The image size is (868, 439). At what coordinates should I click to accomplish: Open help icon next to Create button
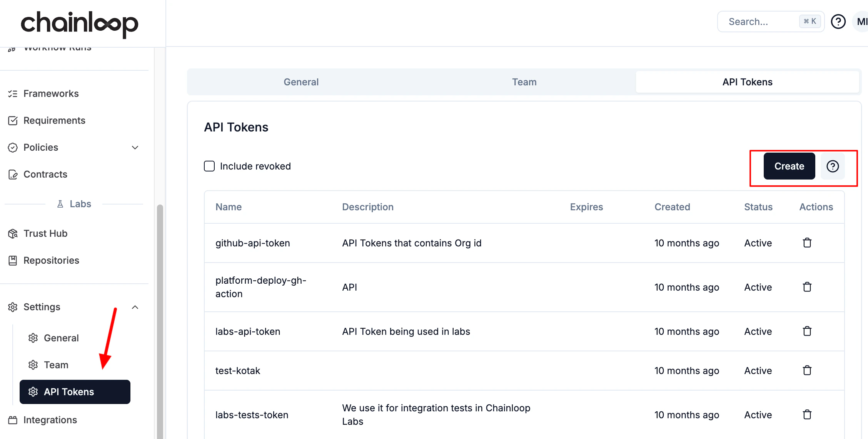(833, 166)
